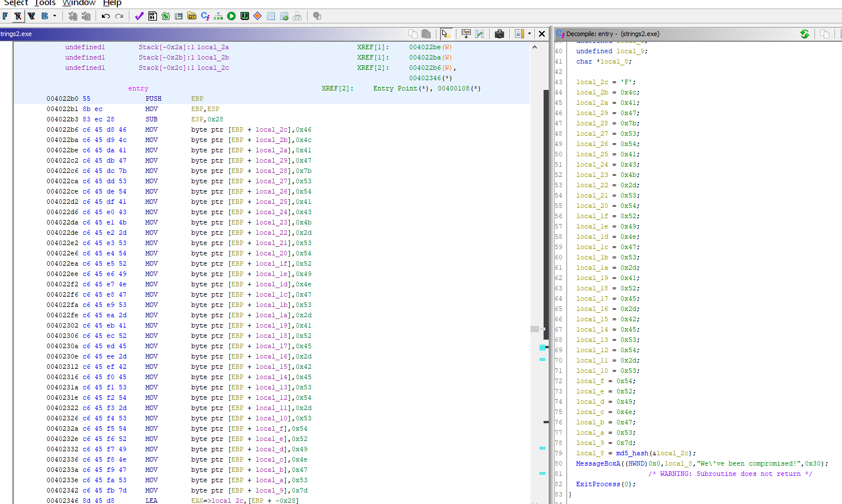Click the md5_hash function call in decompiler

[x=632, y=453]
